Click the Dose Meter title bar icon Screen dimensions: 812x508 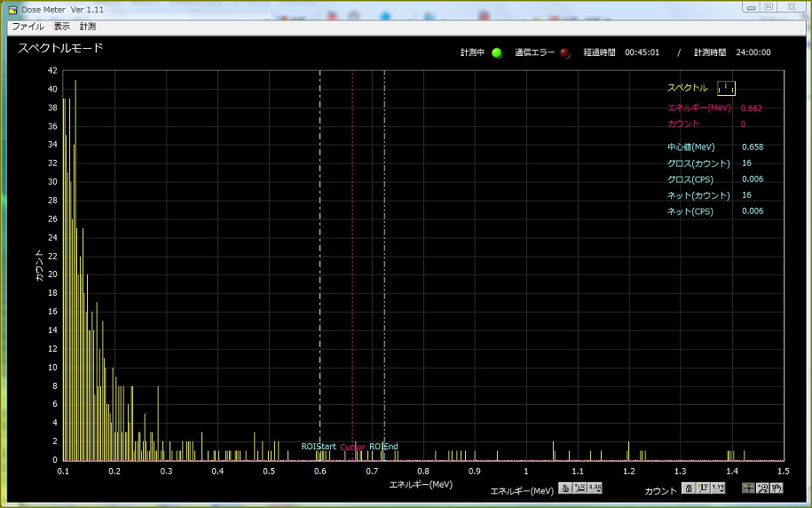tap(12, 9)
